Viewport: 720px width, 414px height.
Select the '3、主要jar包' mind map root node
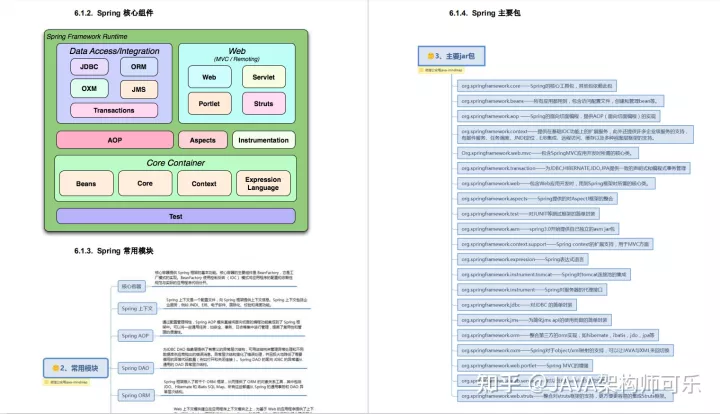[451, 56]
